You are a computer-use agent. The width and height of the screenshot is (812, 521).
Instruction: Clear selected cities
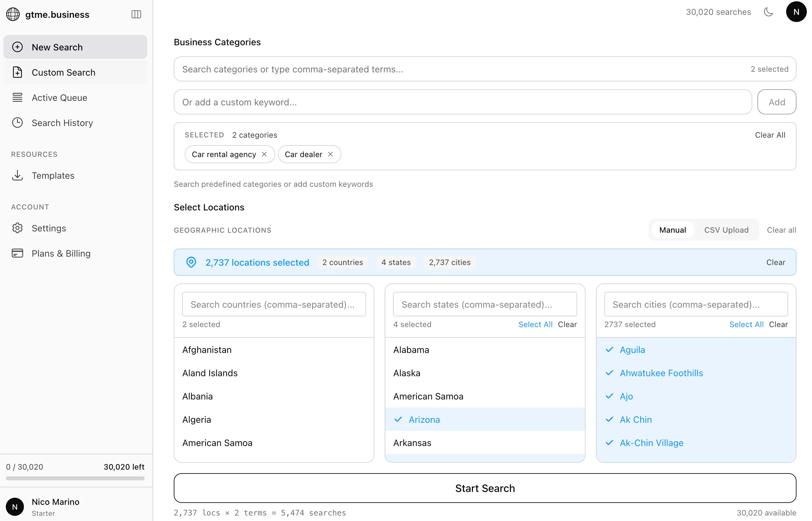778,324
